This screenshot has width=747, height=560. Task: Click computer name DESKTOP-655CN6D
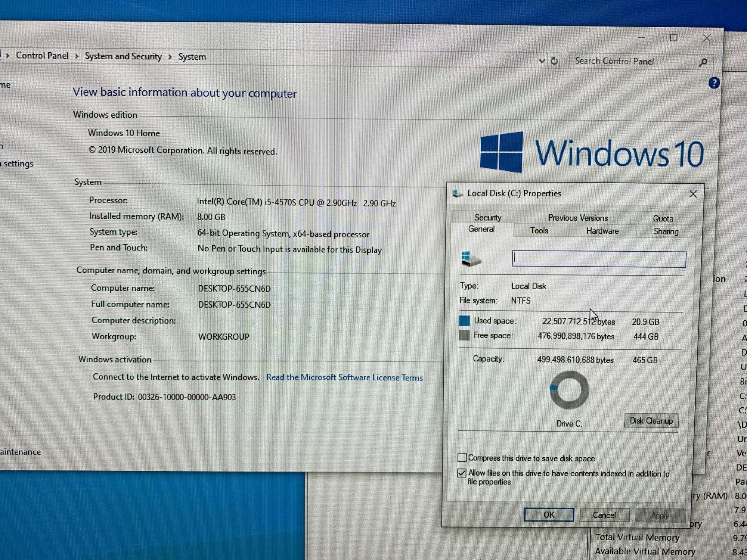(234, 289)
